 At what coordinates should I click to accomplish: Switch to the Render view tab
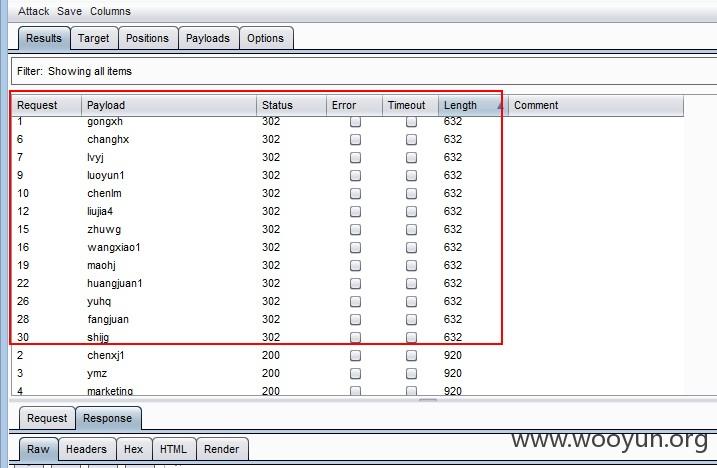click(222, 449)
